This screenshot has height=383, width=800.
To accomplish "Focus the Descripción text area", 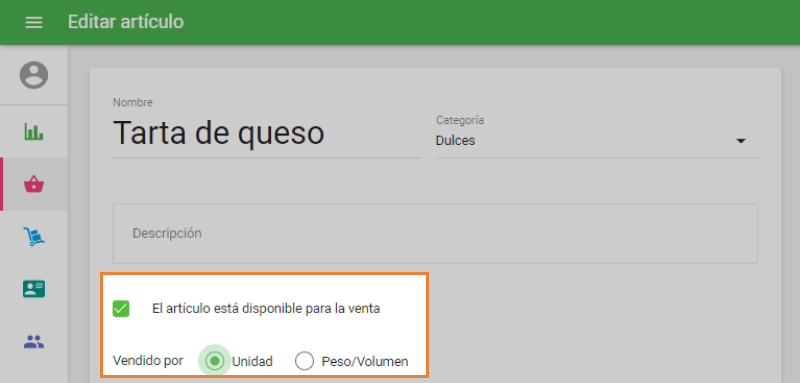I will coord(435,234).
